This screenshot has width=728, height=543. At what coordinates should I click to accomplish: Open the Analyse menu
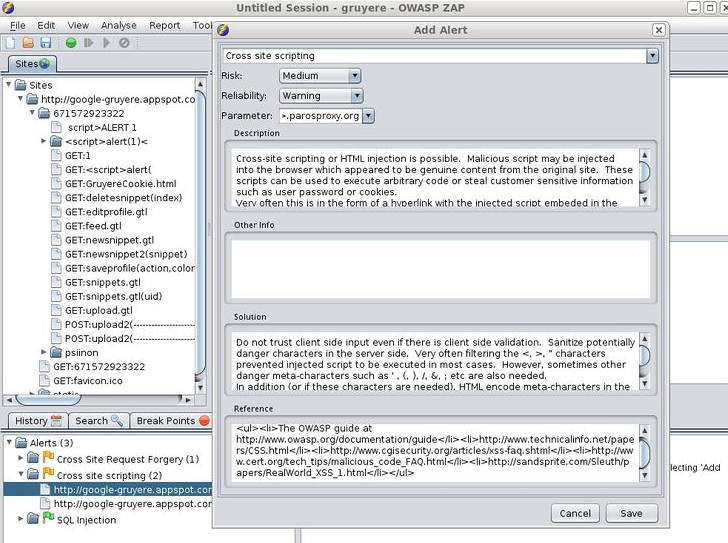[119, 26]
